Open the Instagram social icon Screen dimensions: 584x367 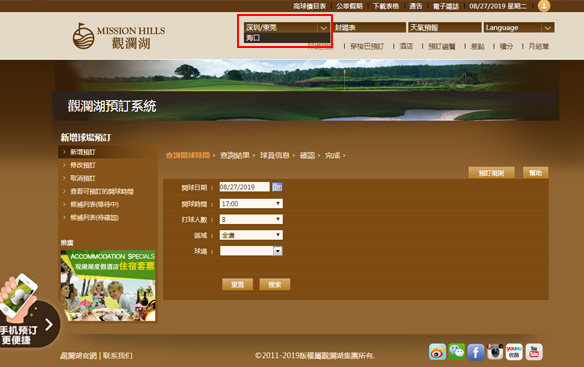click(495, 352)
